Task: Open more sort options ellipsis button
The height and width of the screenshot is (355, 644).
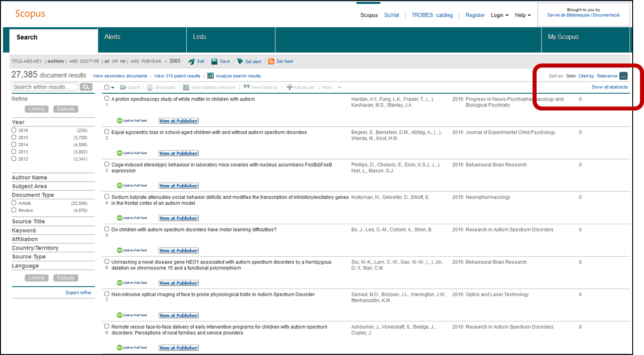Action: click(x=624, y=76)
